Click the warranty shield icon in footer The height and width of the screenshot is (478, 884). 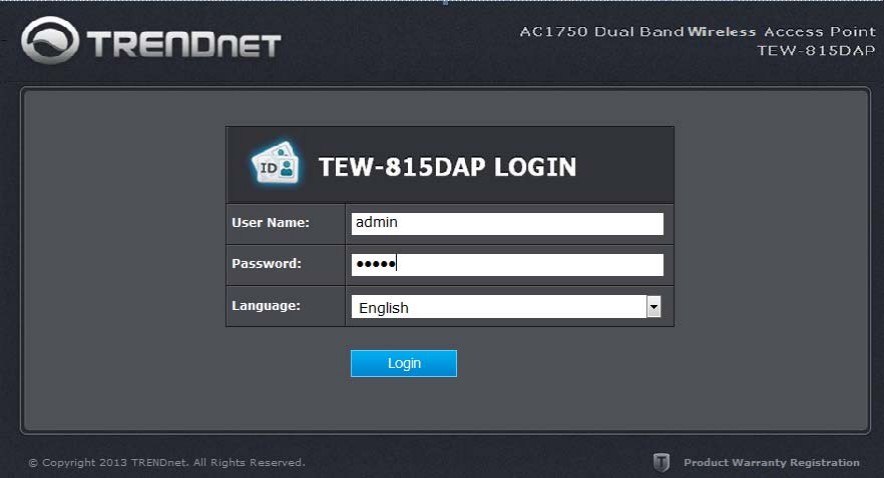pos(661,462)
